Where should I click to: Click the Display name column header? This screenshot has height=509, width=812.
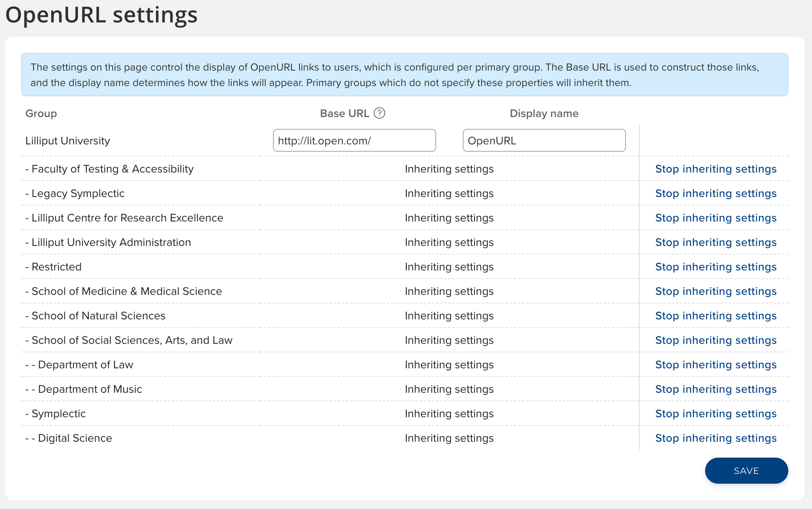[544, 113]
